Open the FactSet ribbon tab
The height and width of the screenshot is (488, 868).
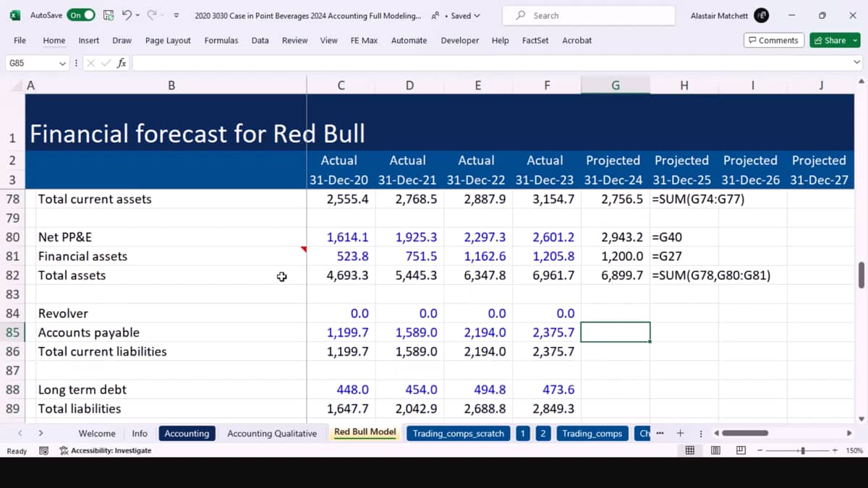coord(535,40)
